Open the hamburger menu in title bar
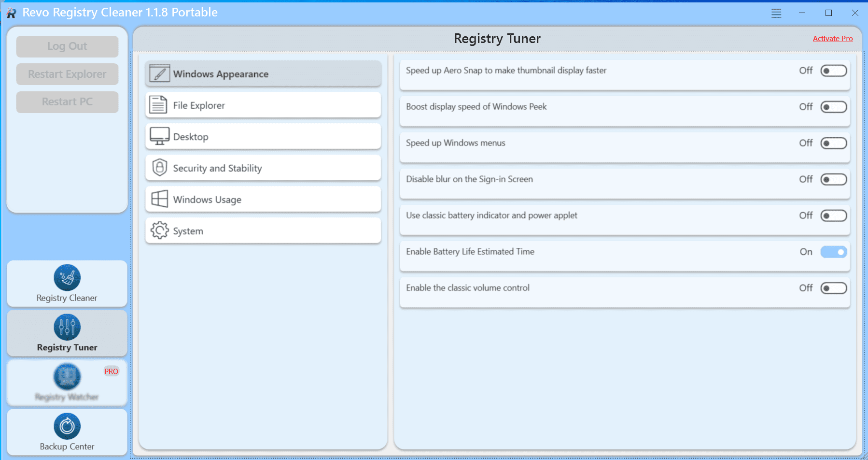The image size is (868, 460). coord(776,13)
